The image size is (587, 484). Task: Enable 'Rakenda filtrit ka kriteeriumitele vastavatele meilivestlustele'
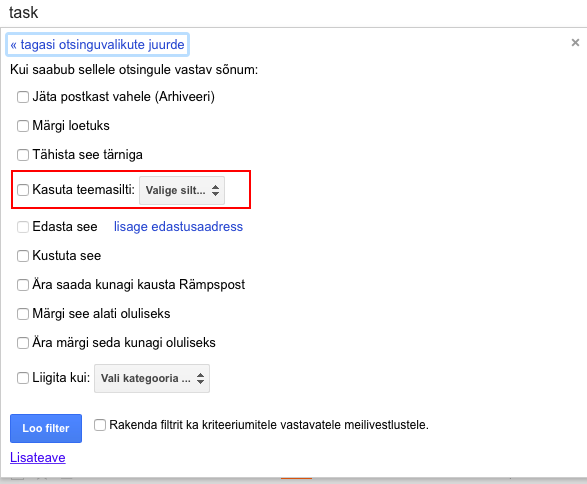tap(100, 425)
